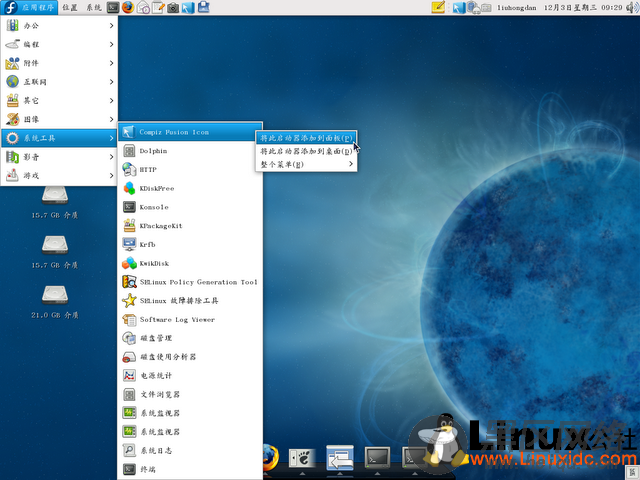Open 磁盘管理 disk management

click(190, 339)
